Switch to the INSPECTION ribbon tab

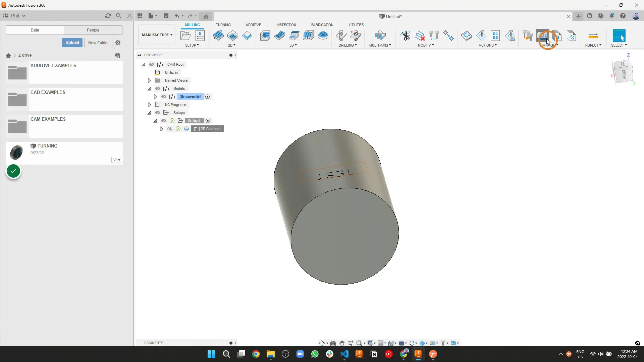pos(286,25)
